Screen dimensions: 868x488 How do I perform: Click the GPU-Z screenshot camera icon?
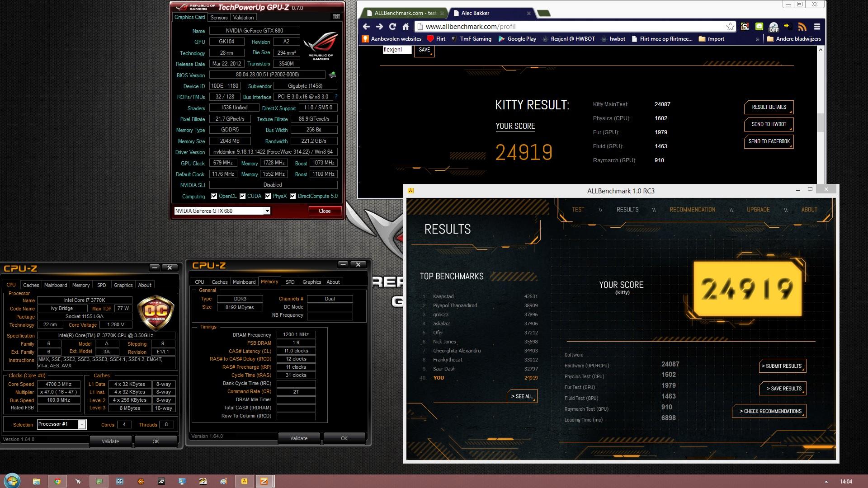(x=336, y=17)
